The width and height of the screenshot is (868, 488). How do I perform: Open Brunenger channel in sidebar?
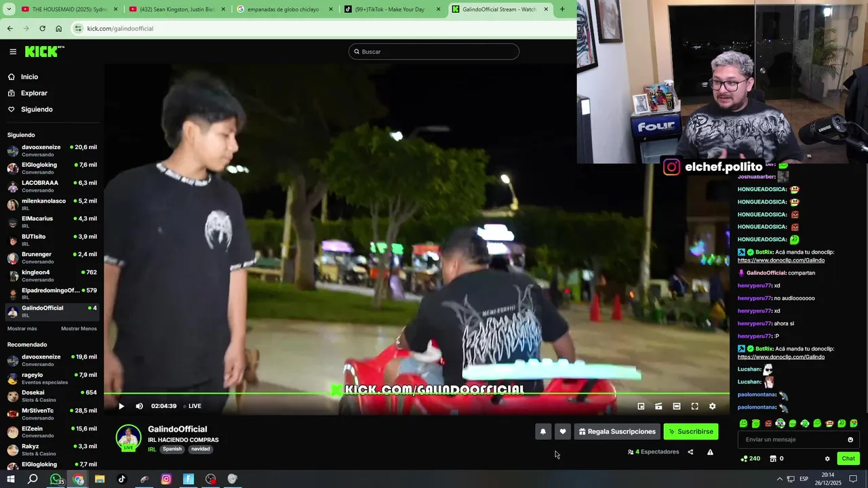coord(52,258)
